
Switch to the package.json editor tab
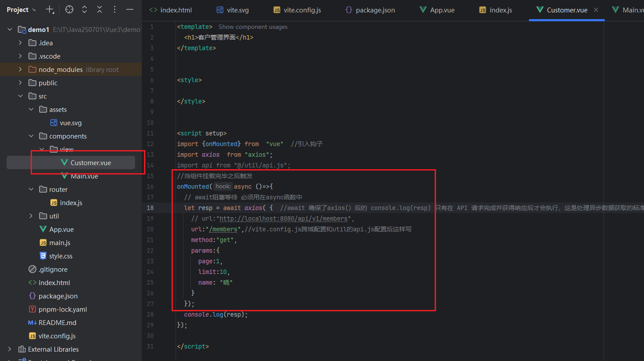point(370,10)
